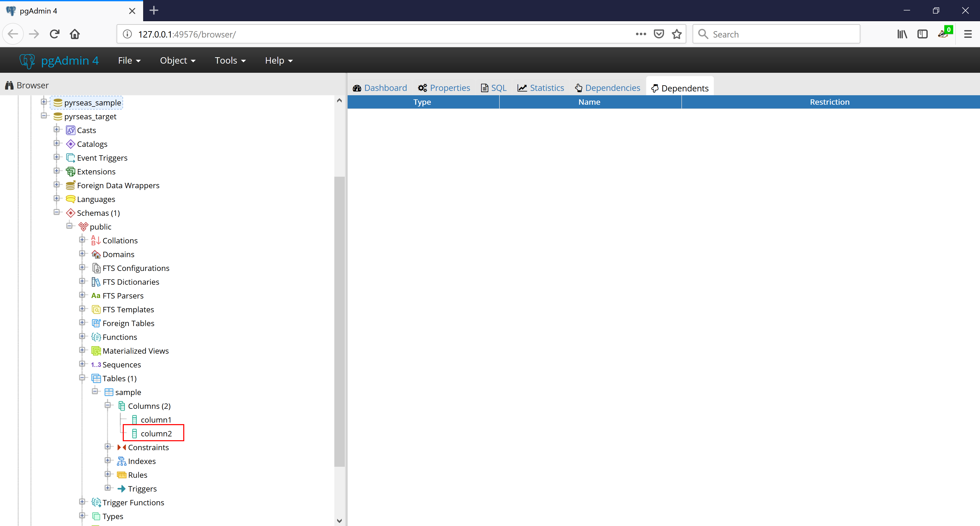The height and width of the screenshot is (526, 980).
Task: Click the Foreign Tables icon
Action: point(96,323)
